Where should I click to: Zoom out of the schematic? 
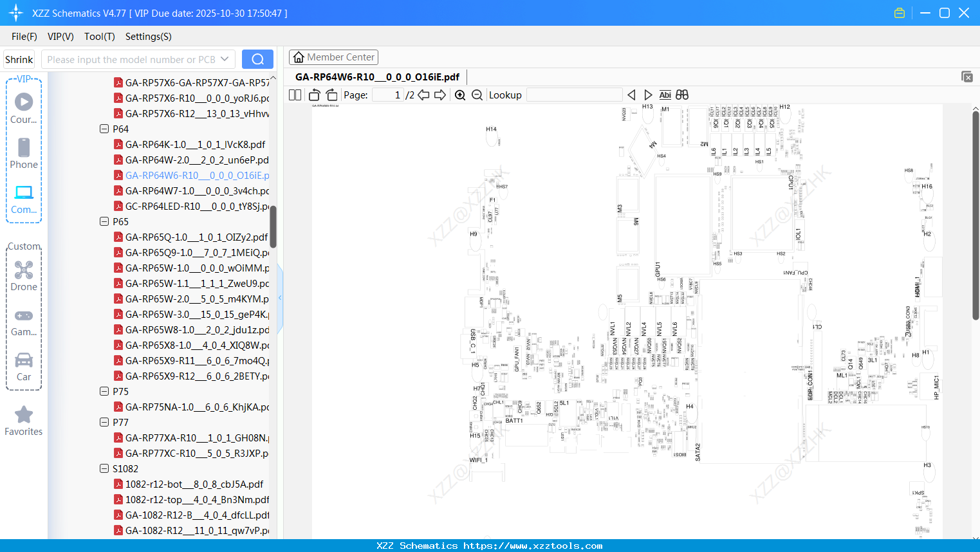click(x=477, y=95)
